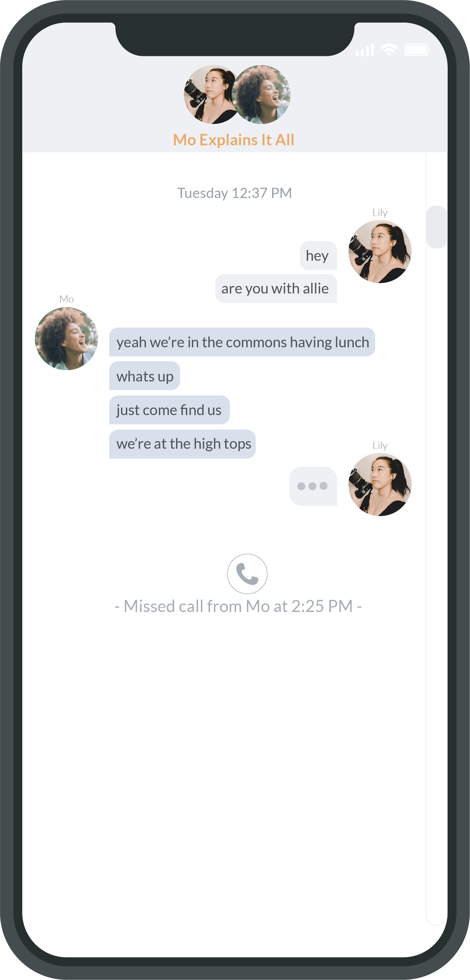Select the 'just come find us' bubble
The width and height of the screenshot is (470, 980).
tap(169, 410)
